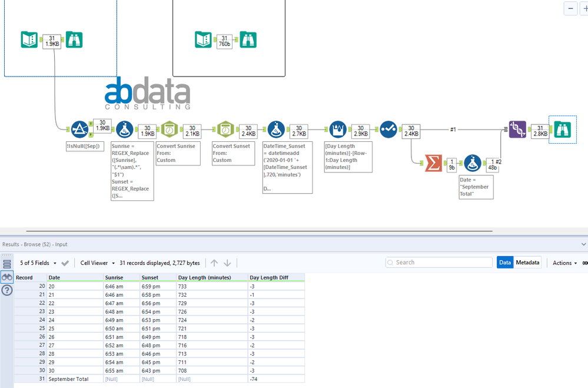Image resolution: width=588 pixels, height=388 pixels.
Task: Click the Convert Sunset annotation box
Action: (x=233, y=153)
